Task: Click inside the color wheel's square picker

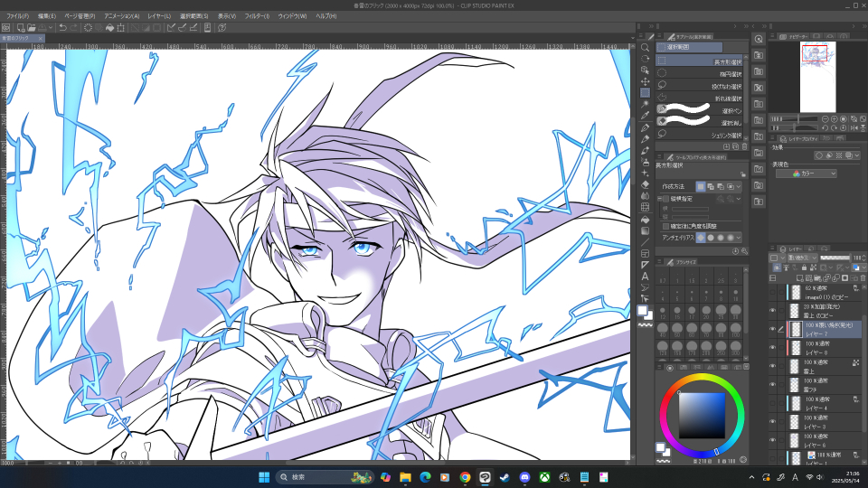Action: pyautogui.click(x=705, y=414)
